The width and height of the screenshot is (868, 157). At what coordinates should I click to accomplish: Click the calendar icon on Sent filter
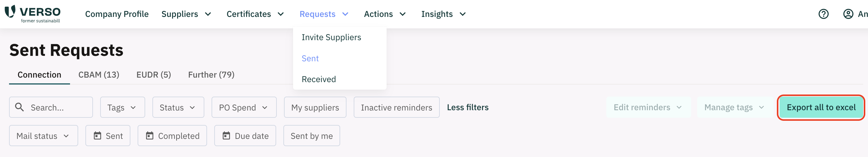point(97,136)
